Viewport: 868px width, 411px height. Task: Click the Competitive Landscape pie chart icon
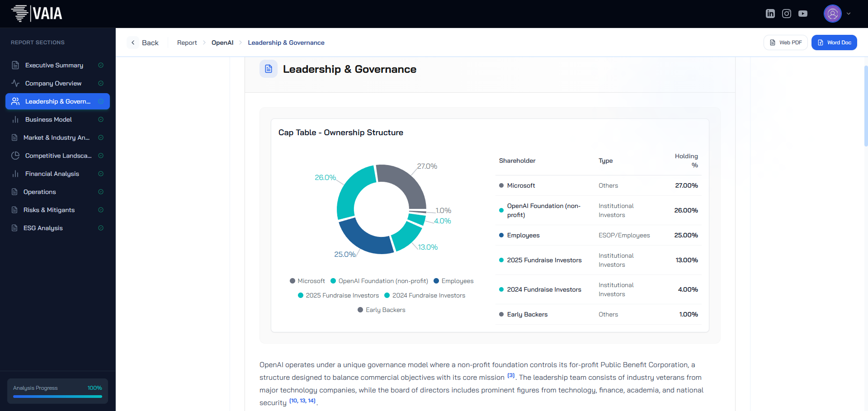point(15,156)
